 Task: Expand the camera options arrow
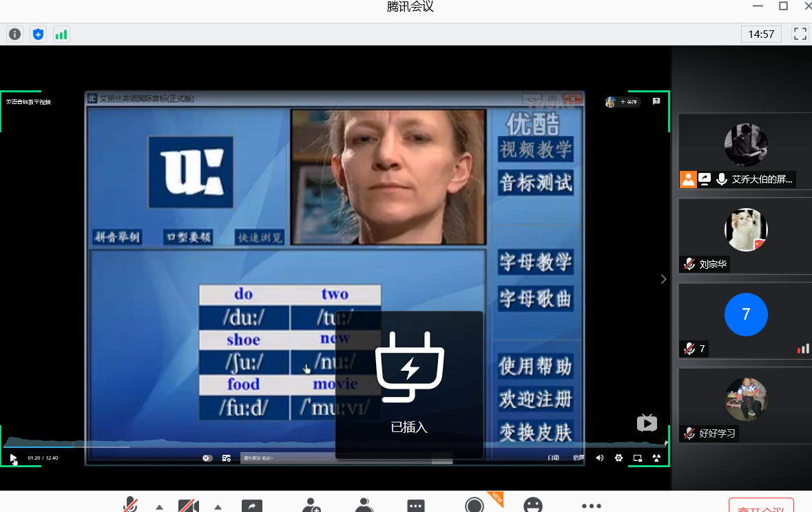[x=218, y=507]
